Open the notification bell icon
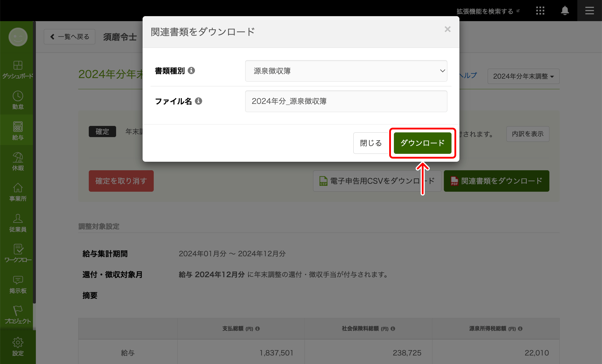Image resolution: width=602 pixels, height=364 pixels. tap(565, 11)
